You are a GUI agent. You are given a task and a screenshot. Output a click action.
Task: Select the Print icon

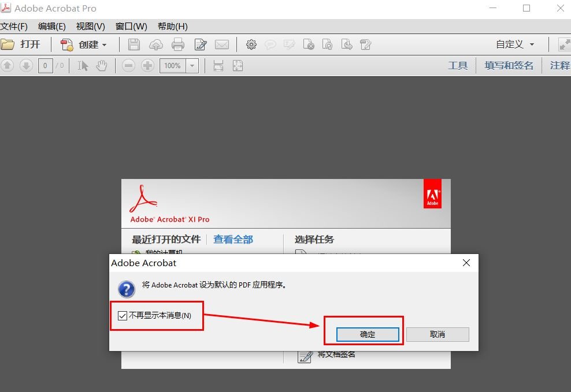[177, 44]
